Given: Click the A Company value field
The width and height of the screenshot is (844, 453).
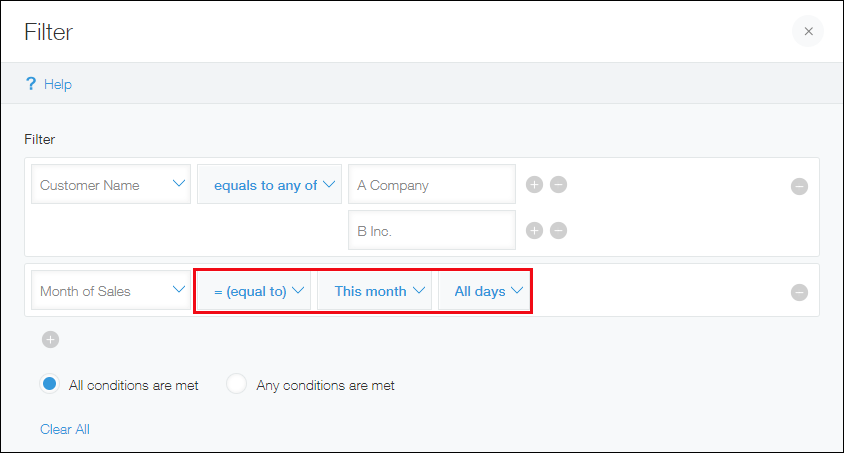Looking at the screenshot, I should coord(431,185).
